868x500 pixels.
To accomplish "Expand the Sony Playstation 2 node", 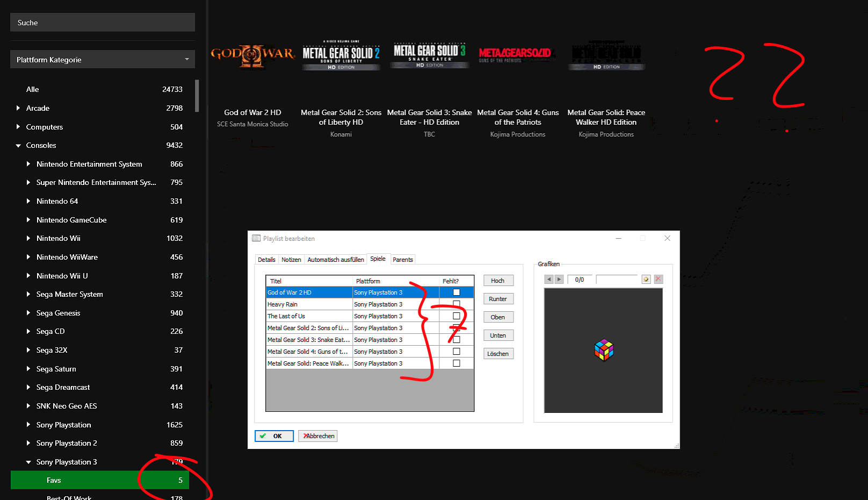I will point(28,443).
